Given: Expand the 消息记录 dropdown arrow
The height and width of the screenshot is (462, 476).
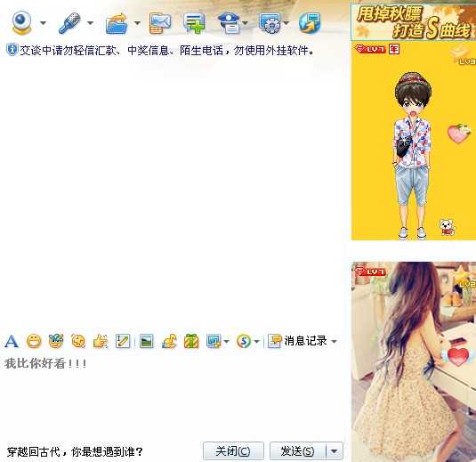Looking at the screenshot, I should point(334,342).
